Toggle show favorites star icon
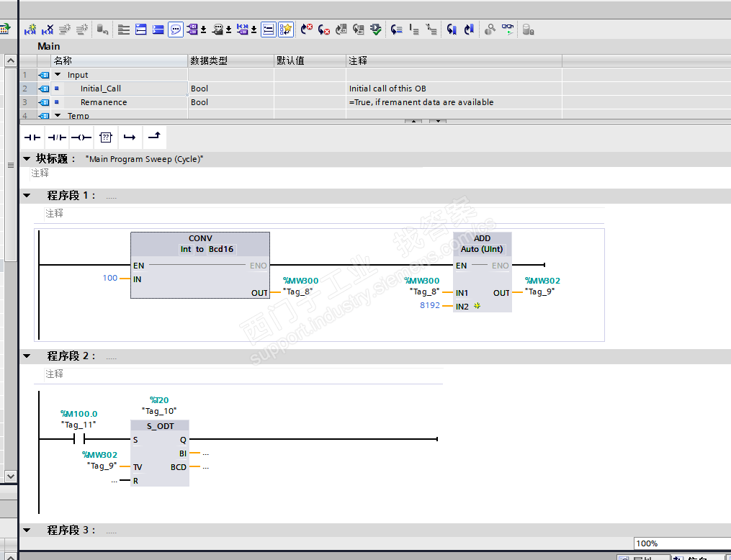The height and width of the screenshot is (560, 731). 286,30
